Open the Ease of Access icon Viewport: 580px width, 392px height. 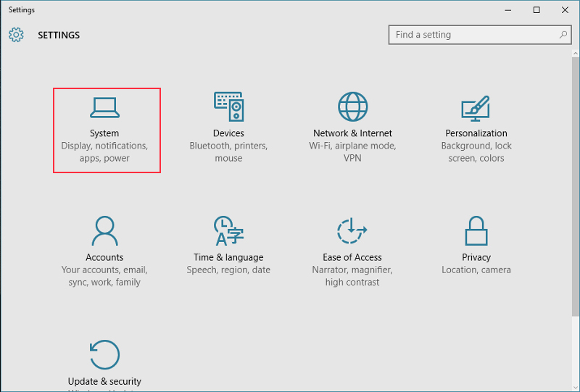[352, 230]
